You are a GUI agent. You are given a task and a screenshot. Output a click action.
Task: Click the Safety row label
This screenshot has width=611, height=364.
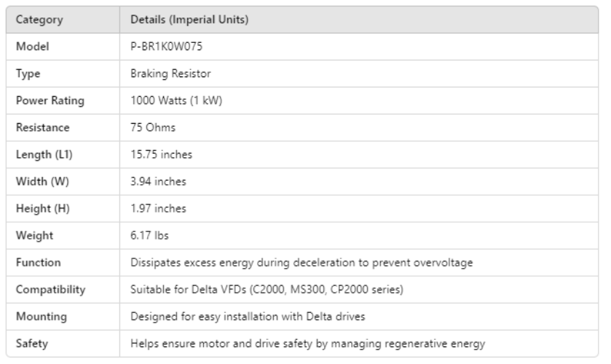point(31,343)
